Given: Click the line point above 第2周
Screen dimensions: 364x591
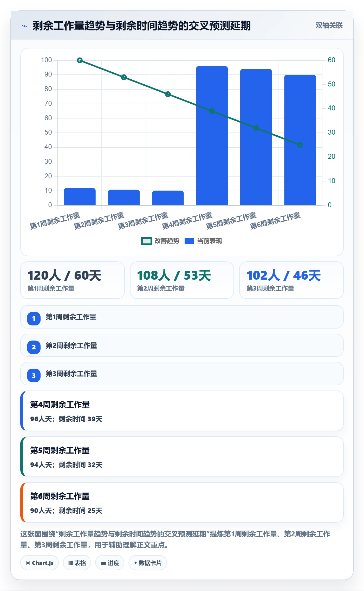Looking at the screenshot, I should coord(124,77).
